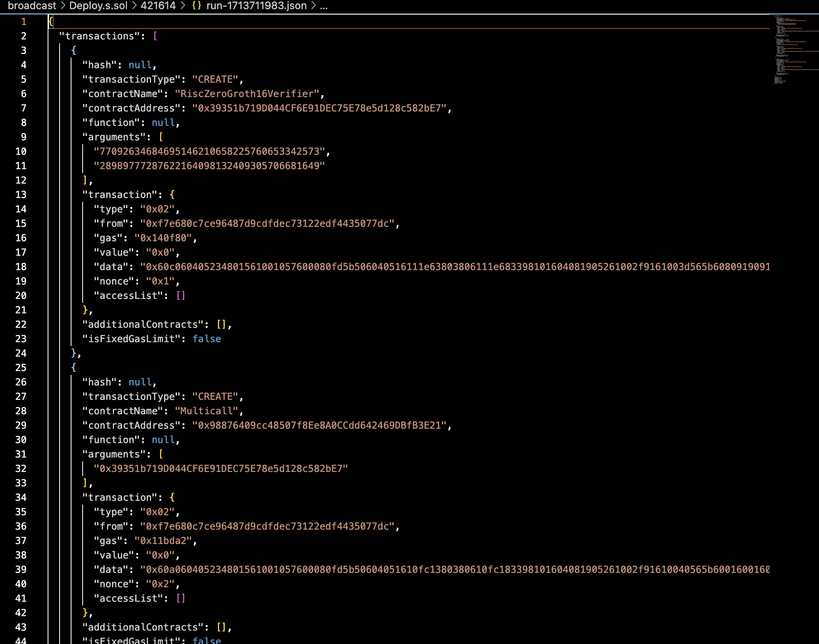Place cursor on "transactions" key
819x644 pixels.
(99, 36)
